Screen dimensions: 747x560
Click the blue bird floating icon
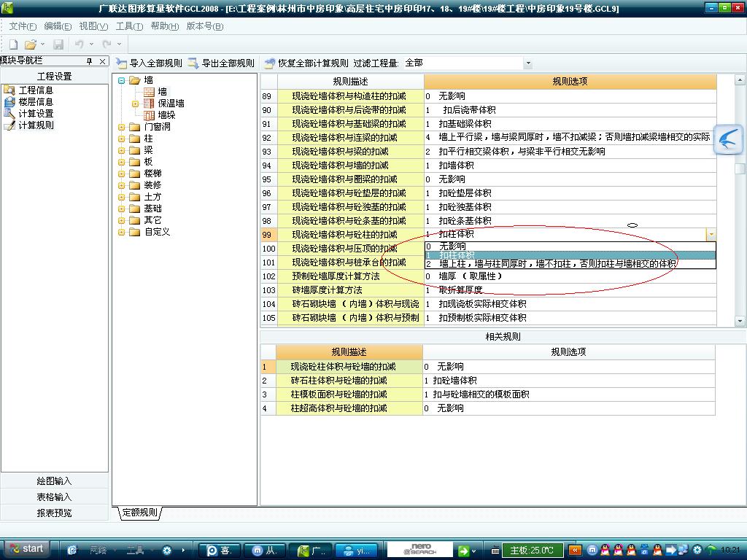coord(727,139)
